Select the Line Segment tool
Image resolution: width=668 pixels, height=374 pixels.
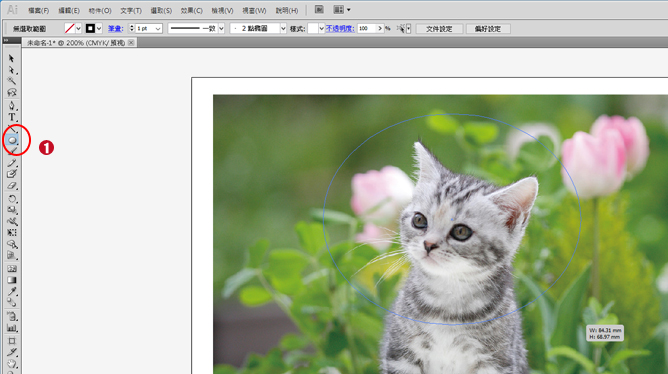pyautogui.click(x=12, y=128)
